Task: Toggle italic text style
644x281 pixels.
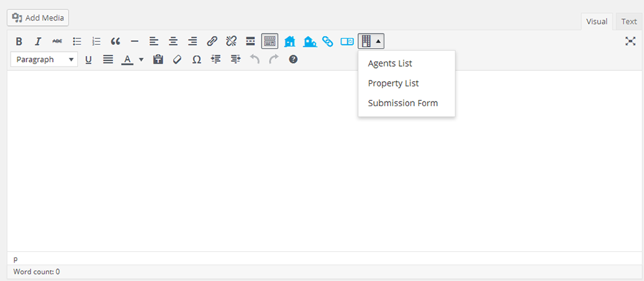Action: 38,41
